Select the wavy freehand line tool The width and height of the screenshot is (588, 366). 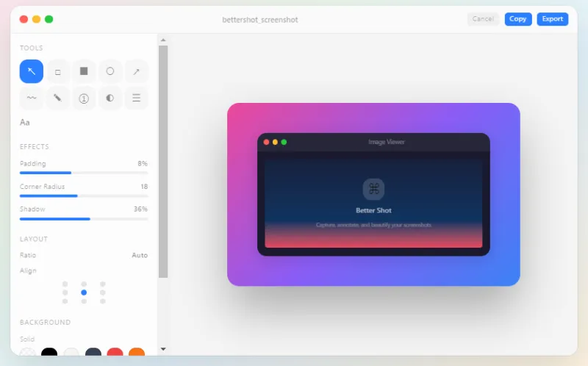[x=32, y=98]
